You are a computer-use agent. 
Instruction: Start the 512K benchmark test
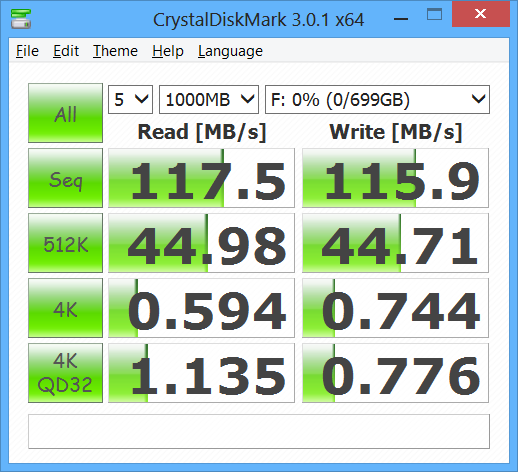[65, 243]
